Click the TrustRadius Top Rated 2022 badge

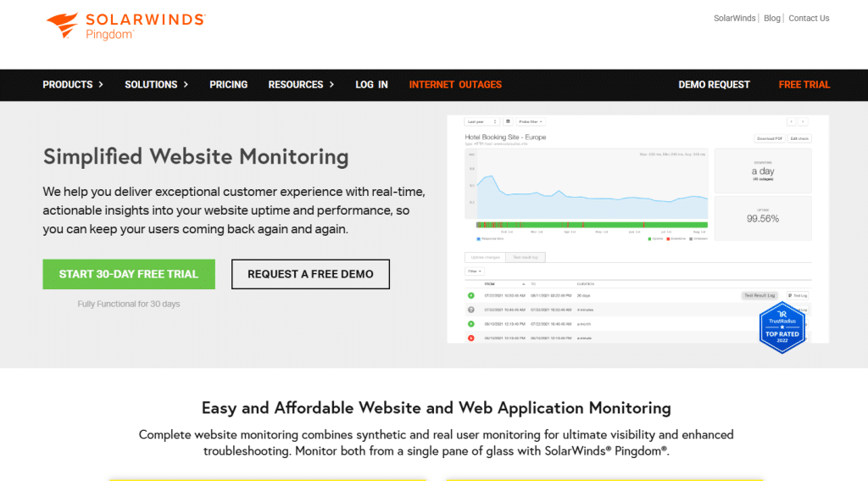coord(782,327)
